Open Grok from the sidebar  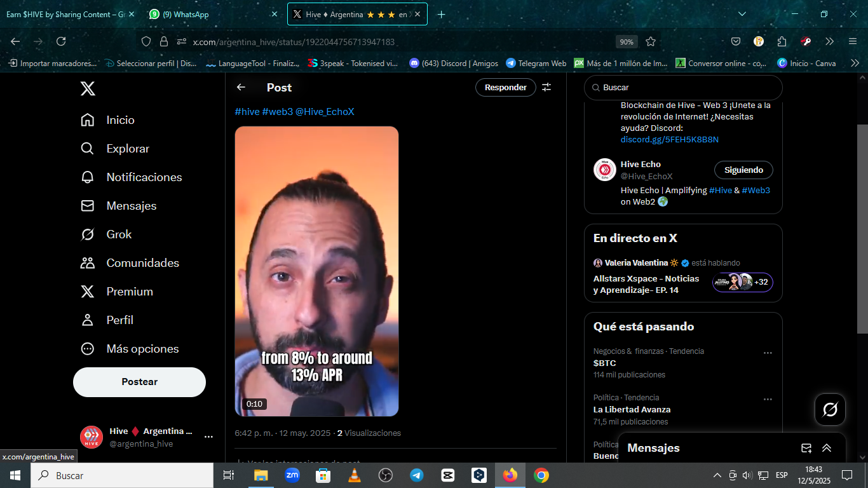(x=106, y=234)
